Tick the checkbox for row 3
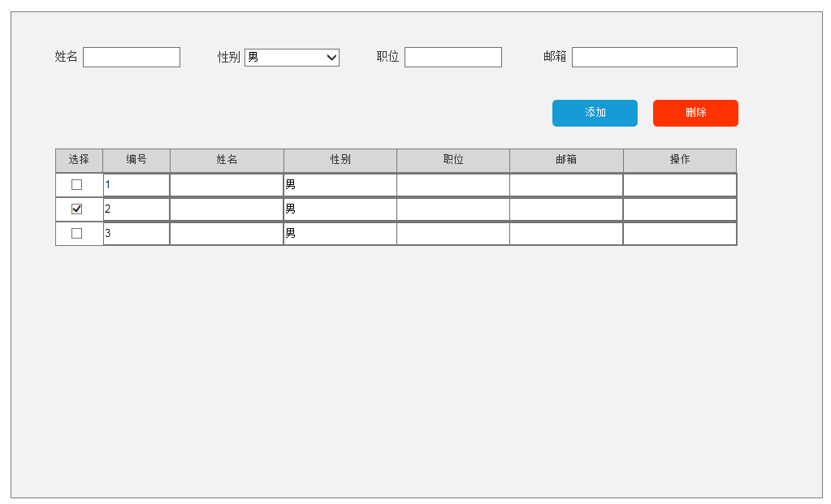Viewport: 831px width, 504px height. [x=77, y=234]
